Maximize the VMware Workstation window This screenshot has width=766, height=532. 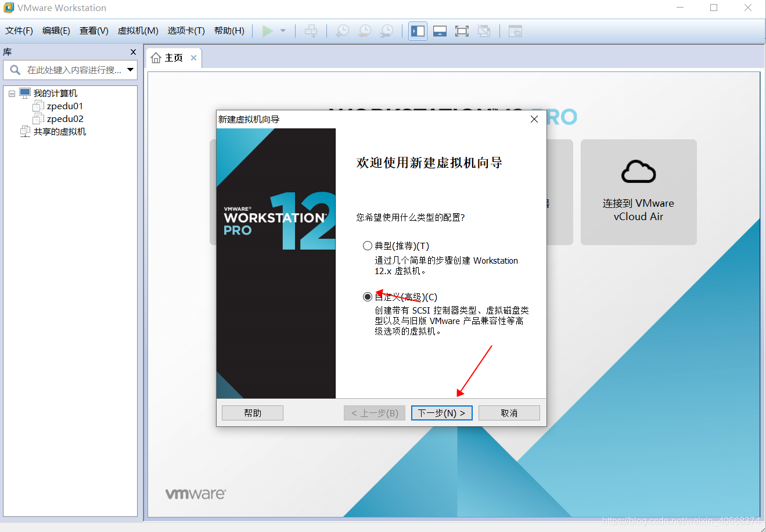[714, 8]
